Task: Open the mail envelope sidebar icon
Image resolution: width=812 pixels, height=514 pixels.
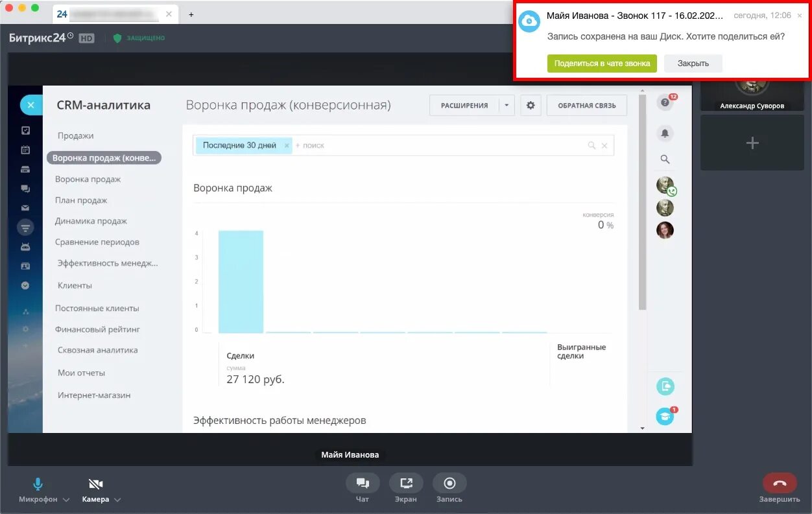Action: tap(25, 208)
